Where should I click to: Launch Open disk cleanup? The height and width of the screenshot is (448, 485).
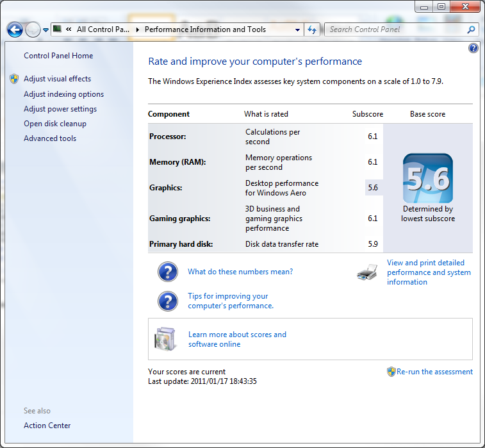(x=55, y=124)
